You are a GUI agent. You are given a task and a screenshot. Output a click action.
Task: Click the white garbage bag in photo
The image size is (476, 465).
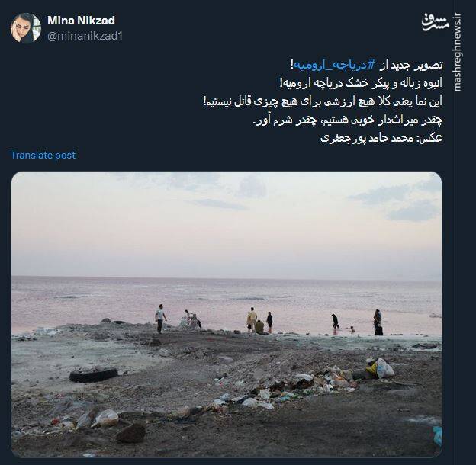(384, 368)
